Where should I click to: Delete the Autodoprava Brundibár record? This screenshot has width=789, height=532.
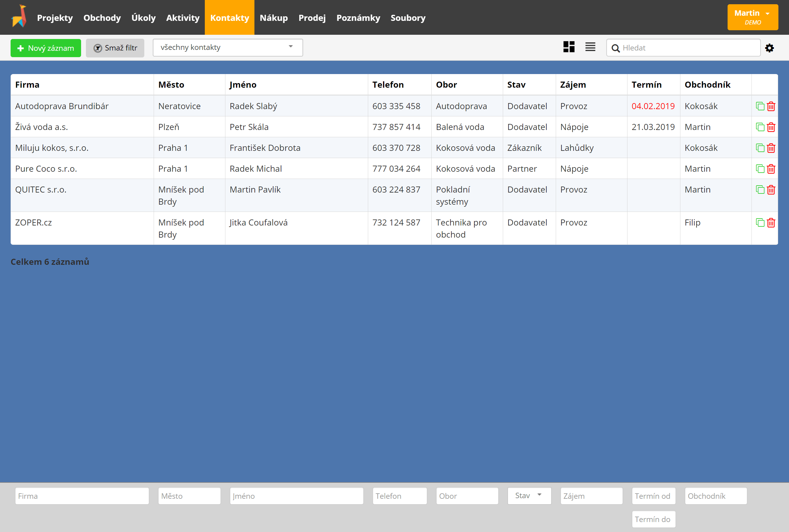(771, 106)
